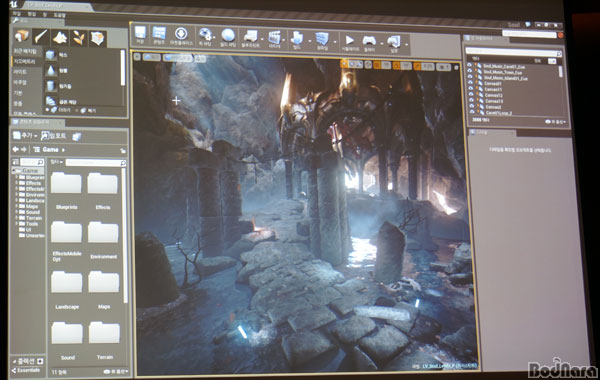600x380 pixels.
Task: Select the Curved Stair brush icon
Action: click(51, 101)
